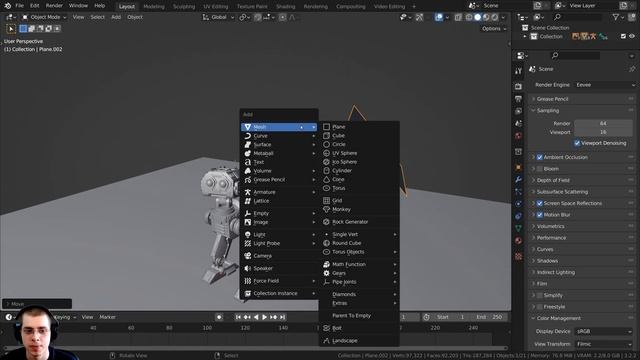The image size is (640, 360).
Task: Open View Transform Filmic dropdown
Action: [604, 344]
